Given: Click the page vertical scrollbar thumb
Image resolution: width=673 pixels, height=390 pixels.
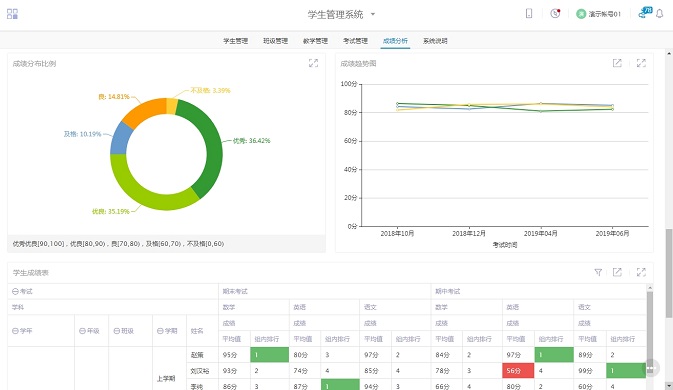Looking at the screenshot, I should tap(669, 273).
